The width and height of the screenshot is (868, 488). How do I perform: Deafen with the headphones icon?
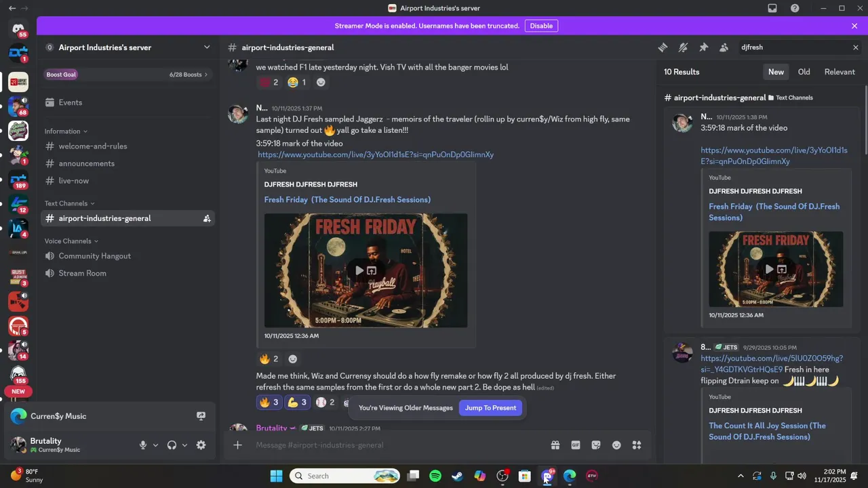tap(172, 445)
